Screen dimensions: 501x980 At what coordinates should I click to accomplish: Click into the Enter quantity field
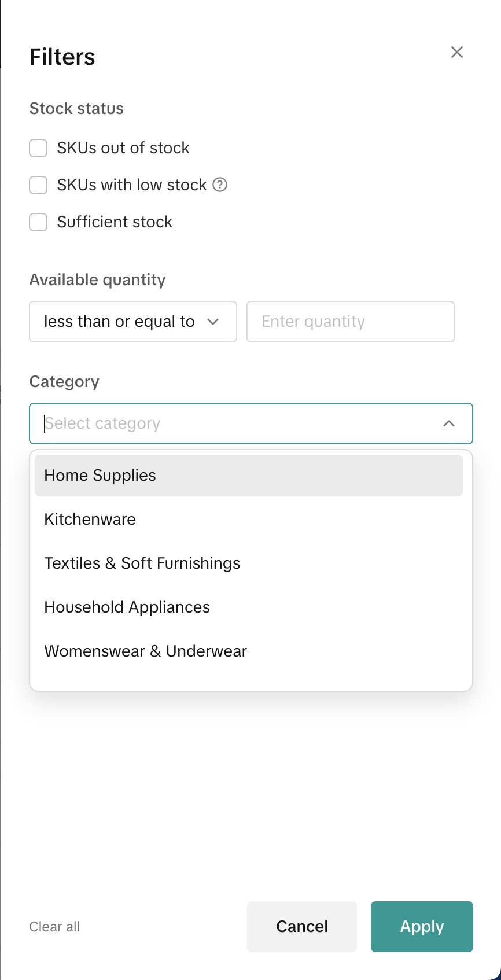[350, 322]
